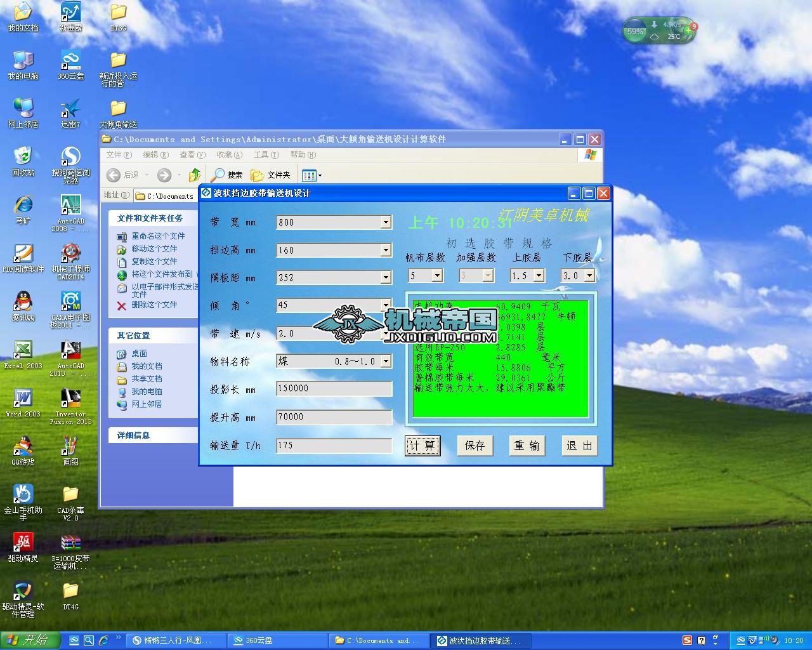Open the 帆布层数 dropdown
The height and width of the screenshot is (650, 812).
coord(437,275)
